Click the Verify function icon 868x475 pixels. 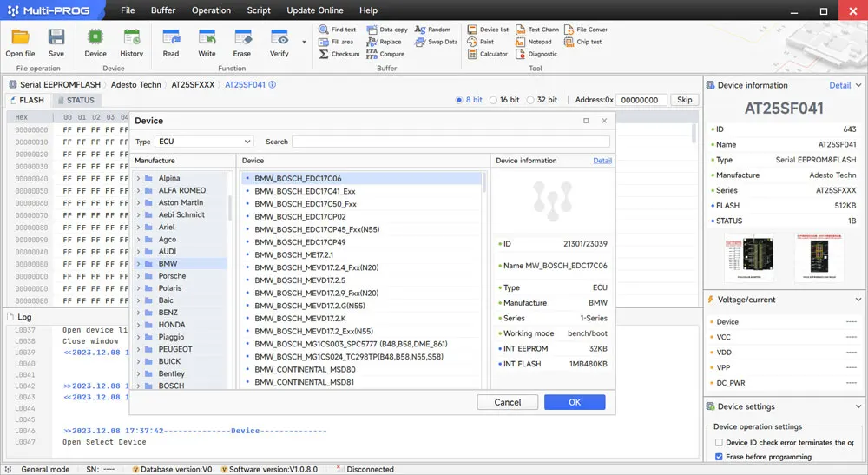pyautogui.click(x=279, y=37)
